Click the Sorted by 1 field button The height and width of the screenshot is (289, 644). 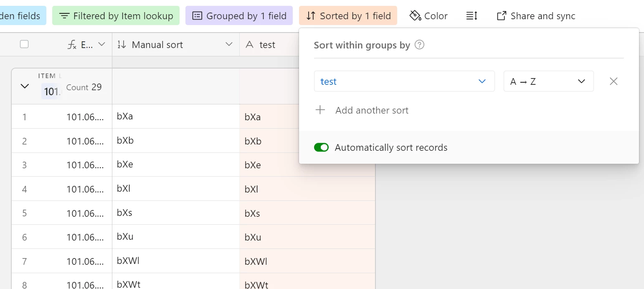coord(348,16)
